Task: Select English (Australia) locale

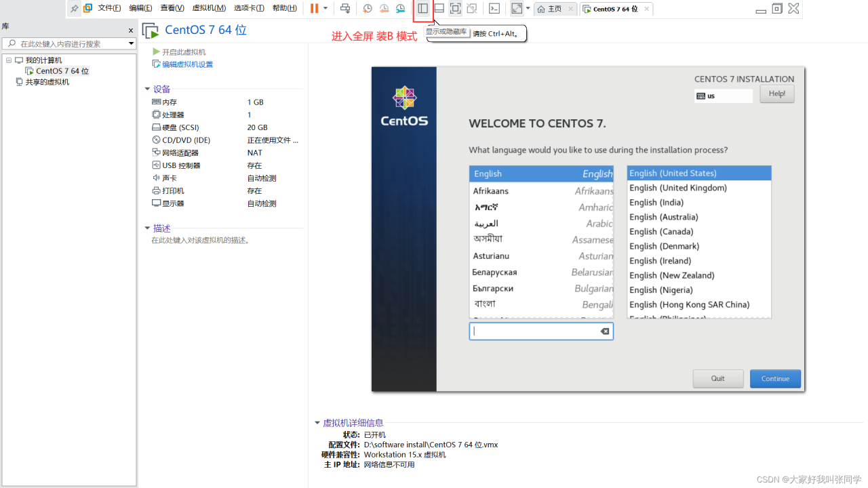Action: pos(699,217)
